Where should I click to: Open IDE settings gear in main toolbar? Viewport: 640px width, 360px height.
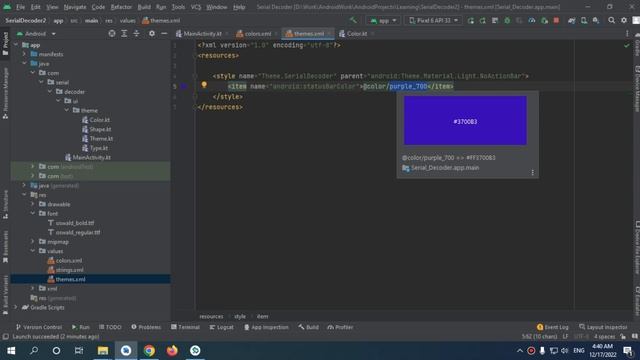coord(624,20)
